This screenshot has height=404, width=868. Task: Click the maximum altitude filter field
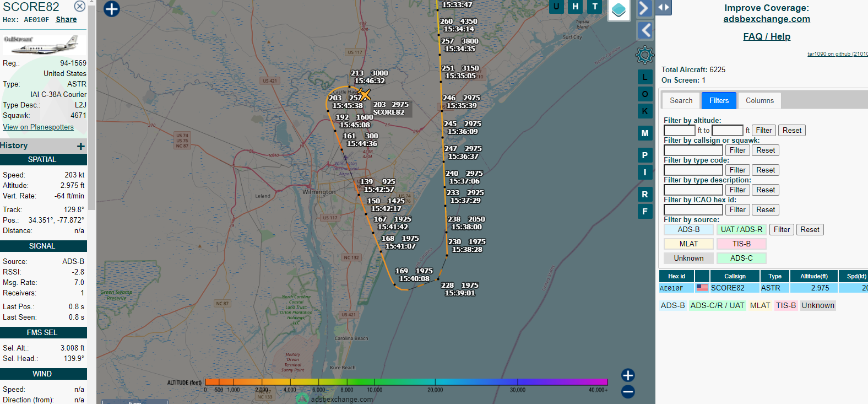point(728,131)
